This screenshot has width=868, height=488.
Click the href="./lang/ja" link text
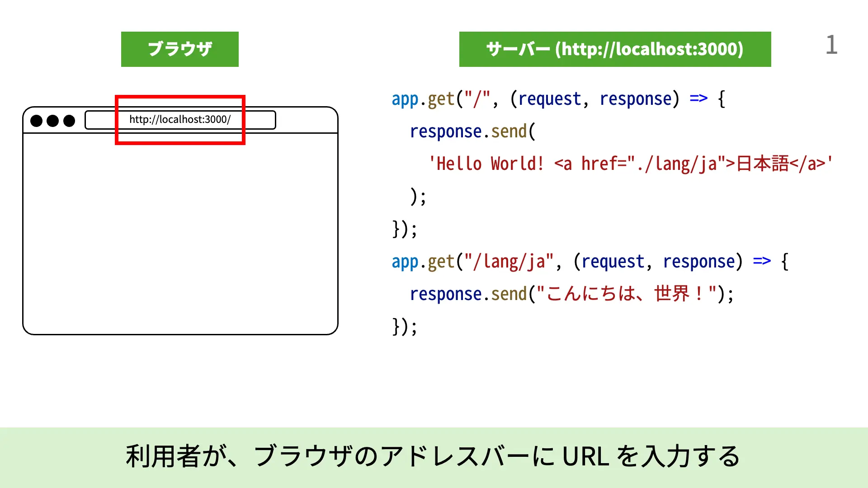653,164
